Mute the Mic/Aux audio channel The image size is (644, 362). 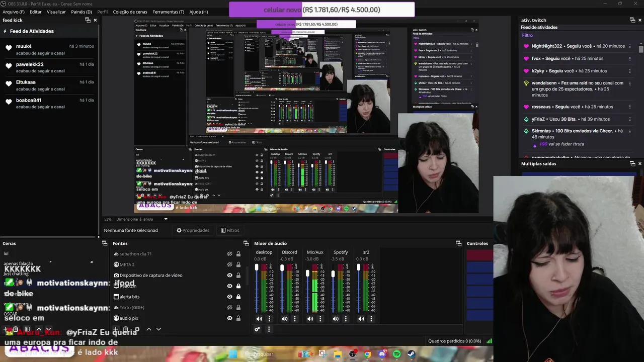[310, 318]
